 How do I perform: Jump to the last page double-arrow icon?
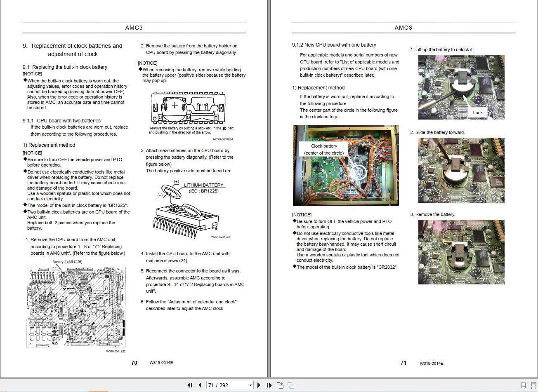pyautogui.click(x=269, y=385)
